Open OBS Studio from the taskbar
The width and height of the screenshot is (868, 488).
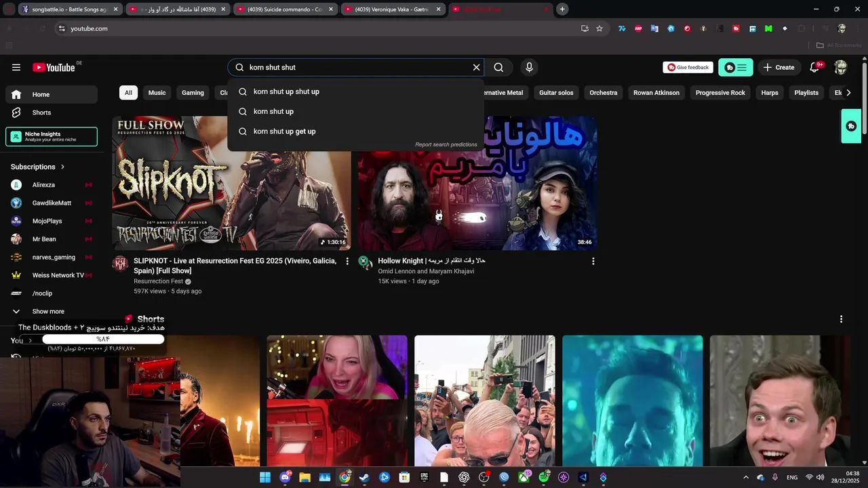(x=484, y=477)
